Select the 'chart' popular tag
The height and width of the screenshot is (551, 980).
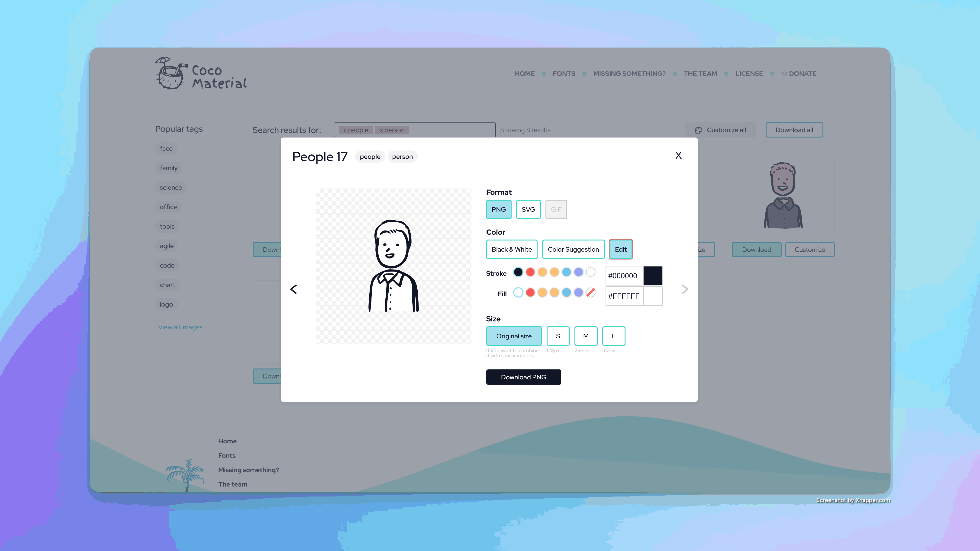(x=167, y=285)
